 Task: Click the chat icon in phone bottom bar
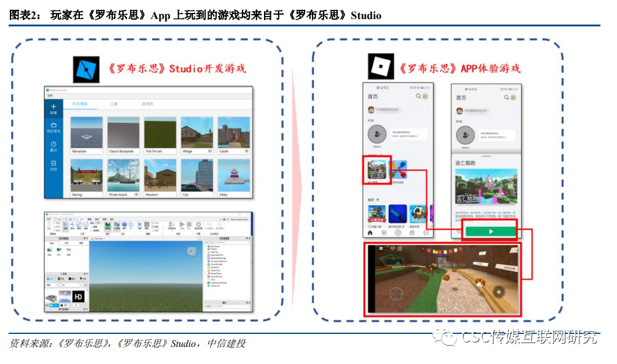(411, 233)
